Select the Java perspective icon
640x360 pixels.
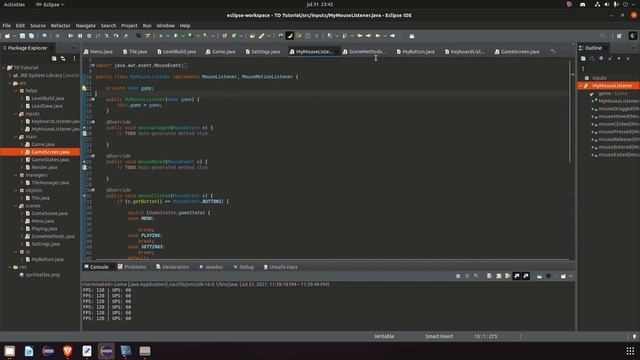(633, 36)
